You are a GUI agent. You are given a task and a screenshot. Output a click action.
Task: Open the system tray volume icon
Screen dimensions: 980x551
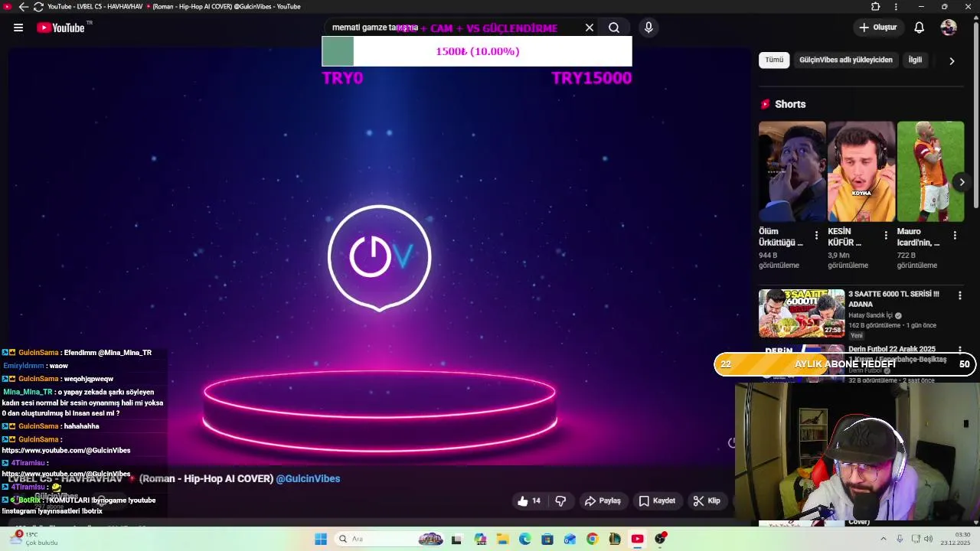928,539
